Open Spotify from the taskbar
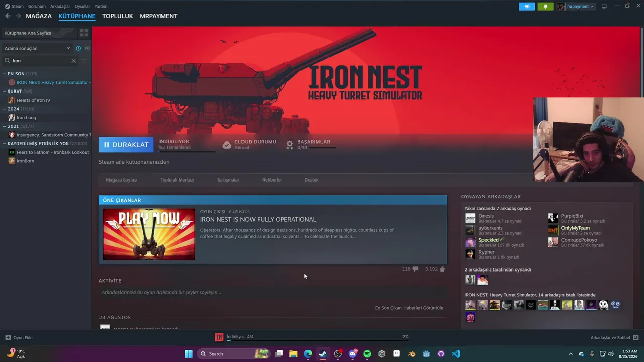This screenshot has height=362, width=644. (367, 354)
